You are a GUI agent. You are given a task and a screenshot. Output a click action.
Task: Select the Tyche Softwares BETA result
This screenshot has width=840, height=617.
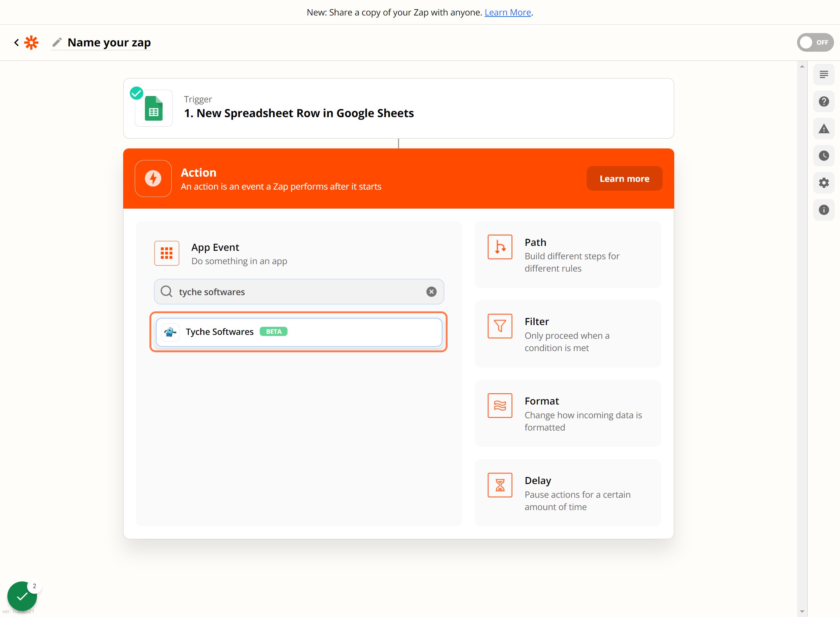point(299,332)
